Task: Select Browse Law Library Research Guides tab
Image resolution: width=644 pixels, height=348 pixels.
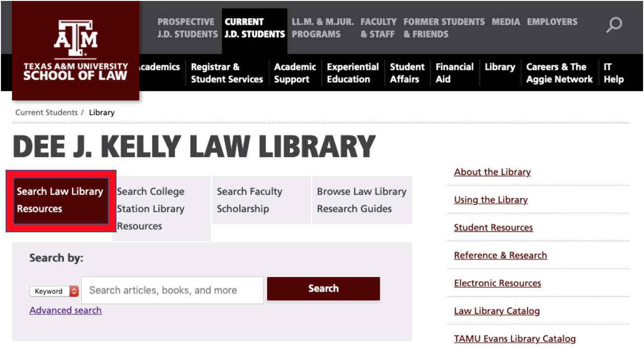Action: click(362, 200)
